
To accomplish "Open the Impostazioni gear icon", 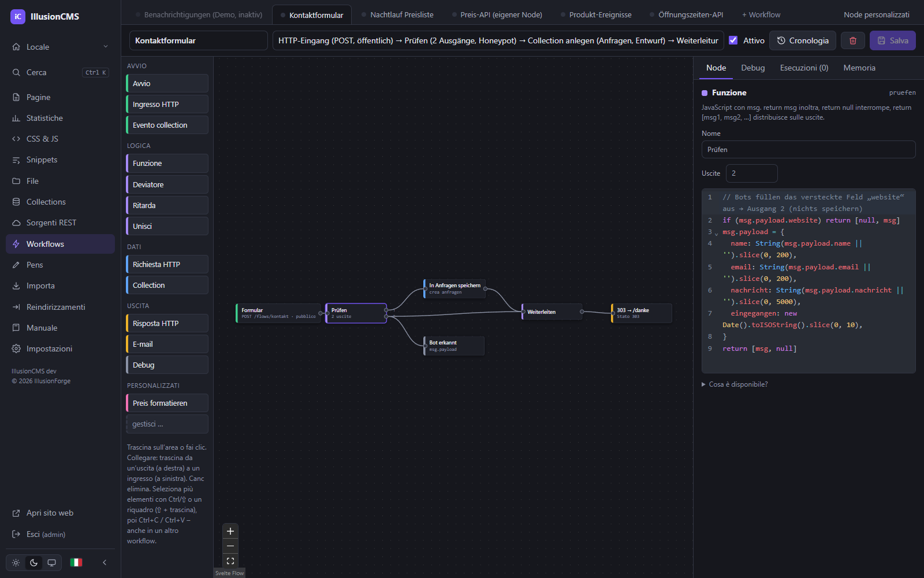I will click(16, 349).
